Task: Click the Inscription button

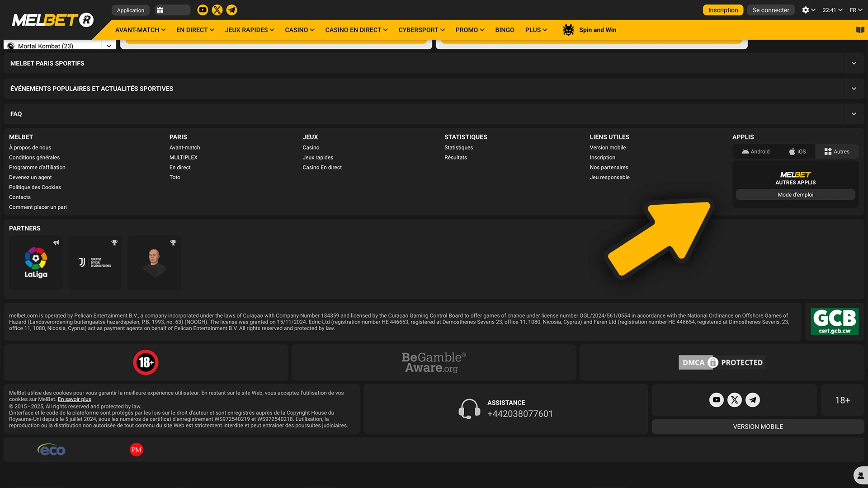Action: (x=722, y=10)
